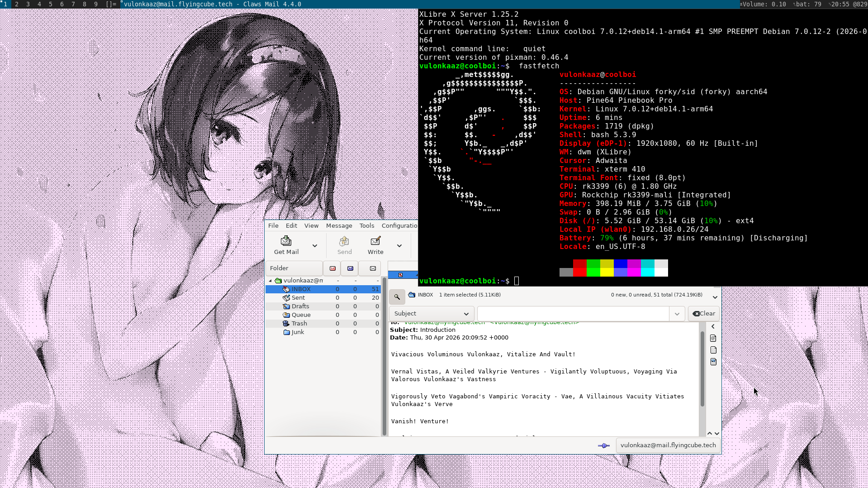Image resolution: width=868 pixels, height=488 pixels.
Task: Click the Sent total count 20
Action: click(375, 298)
